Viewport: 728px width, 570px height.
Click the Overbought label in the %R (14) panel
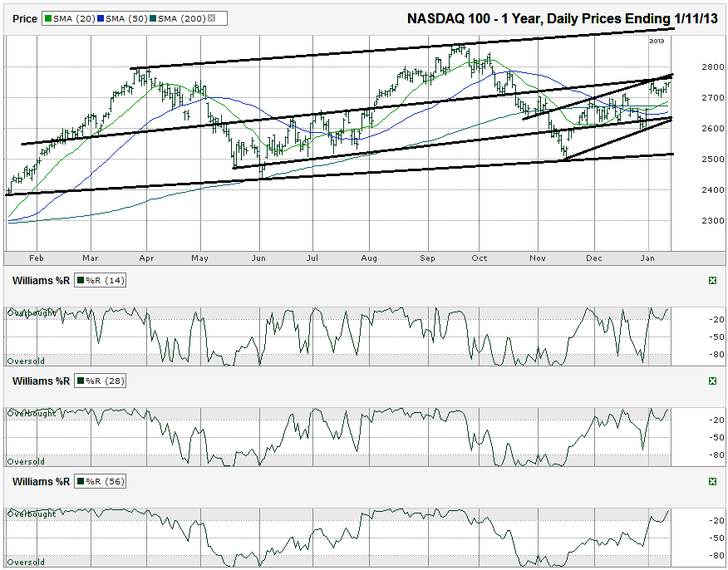pyautogui.click(x=31, y=313)
